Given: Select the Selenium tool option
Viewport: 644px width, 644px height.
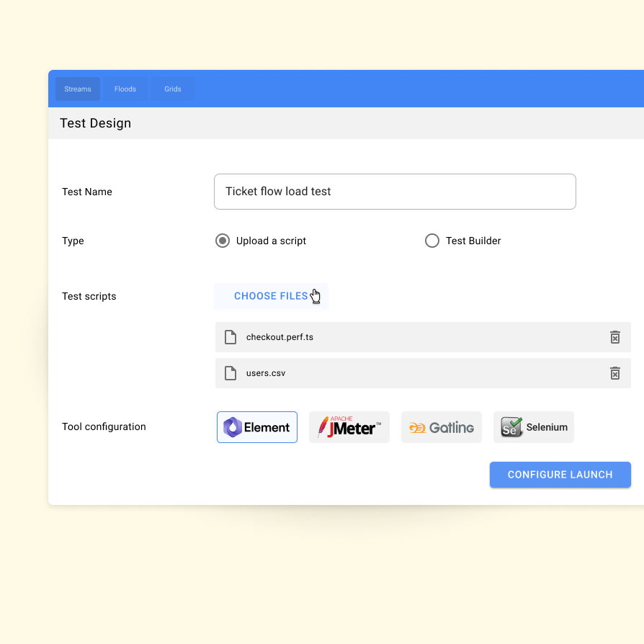Looking at the screenshot, I should [534, 427].
